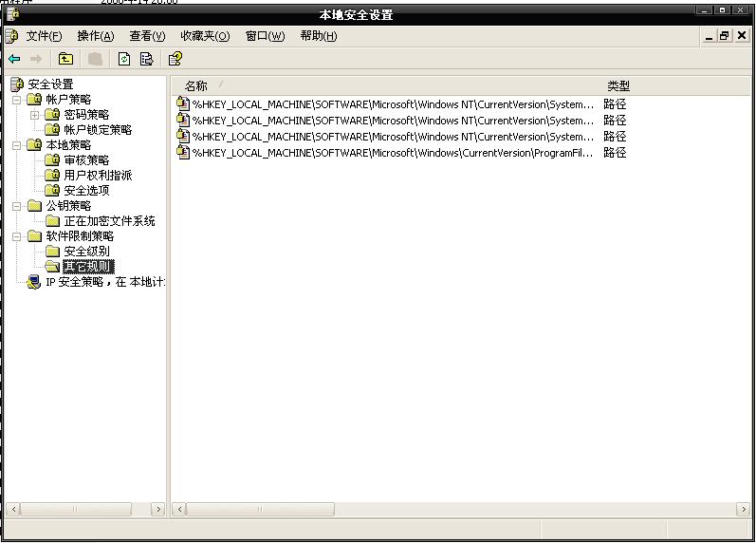Viewport: 756px width, 543px height.
Task: Collapse the 软件限制策略 tree node
Action: coord(16,236)
